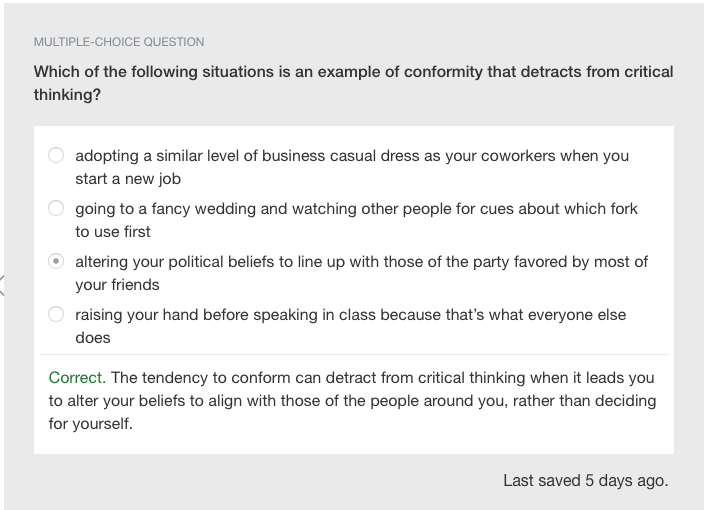Screen dimensions: 706x510
Task: Click the 'Last saved 5 days ago.' status
Action: coord(586,480)
